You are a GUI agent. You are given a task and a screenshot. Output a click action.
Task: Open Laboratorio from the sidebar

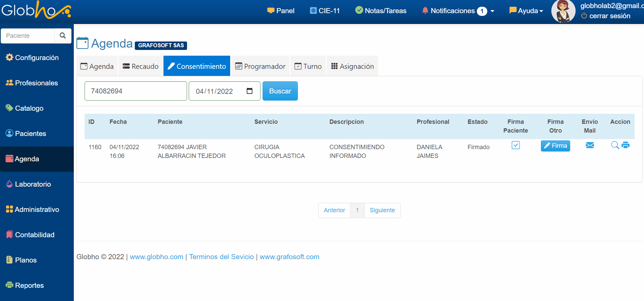(33, 184)
